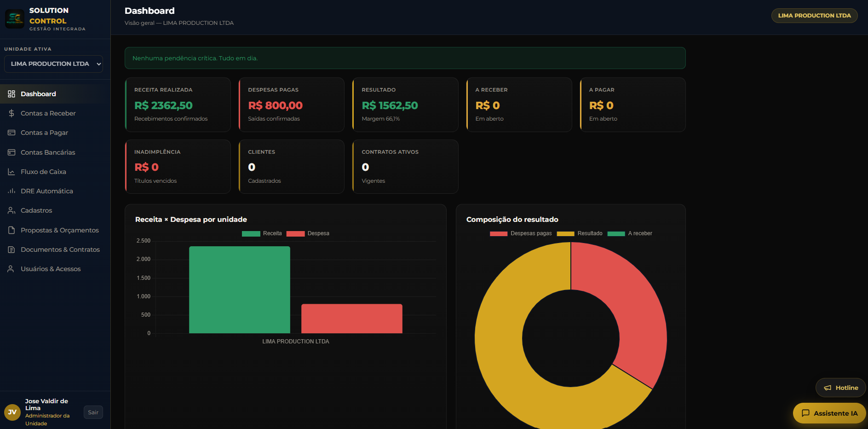
Task: Select the Dashboard grid icon
Action: coord(11,94)
